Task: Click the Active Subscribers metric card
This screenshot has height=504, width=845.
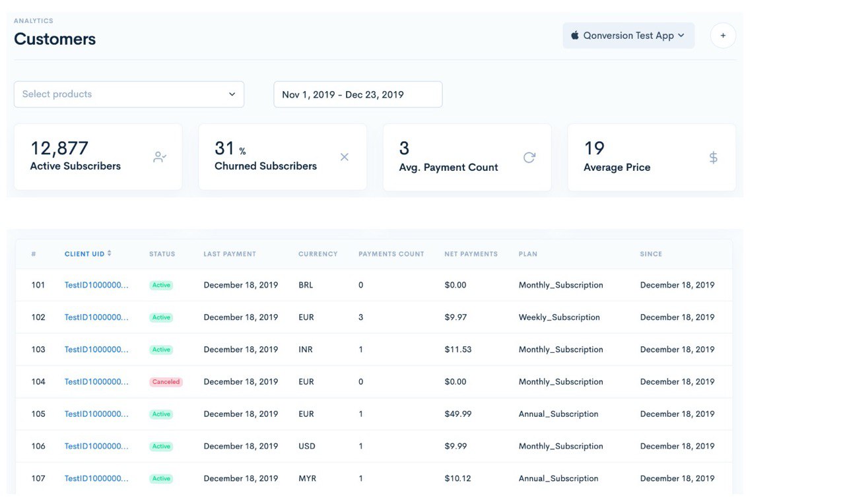Action: pyautogui.click(x=98, y=156)
